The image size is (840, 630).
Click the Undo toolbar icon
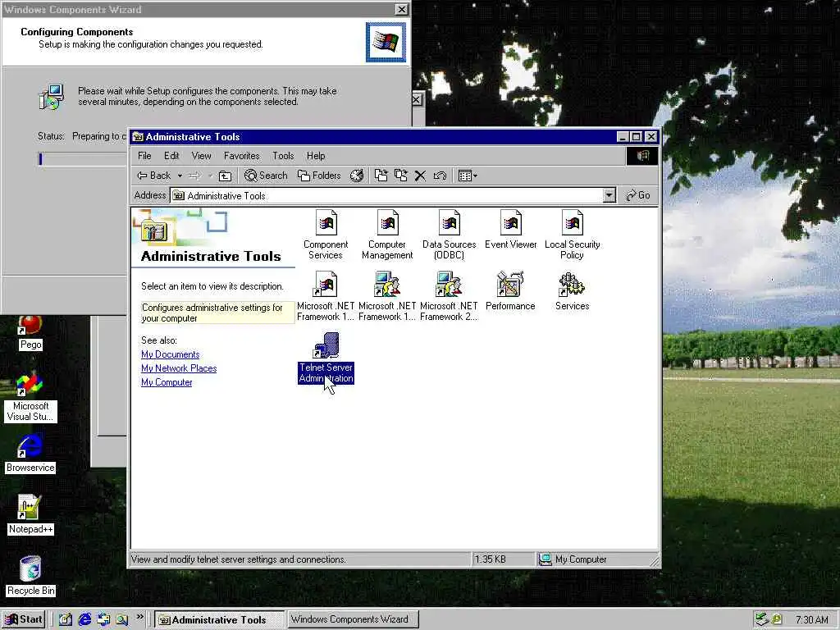[x=440, y=176]
